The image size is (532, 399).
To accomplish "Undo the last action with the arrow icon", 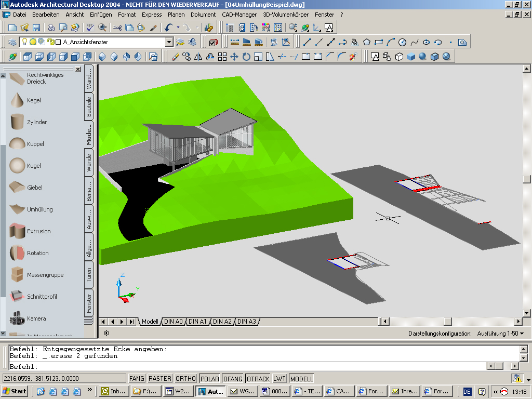I will 169,28.
